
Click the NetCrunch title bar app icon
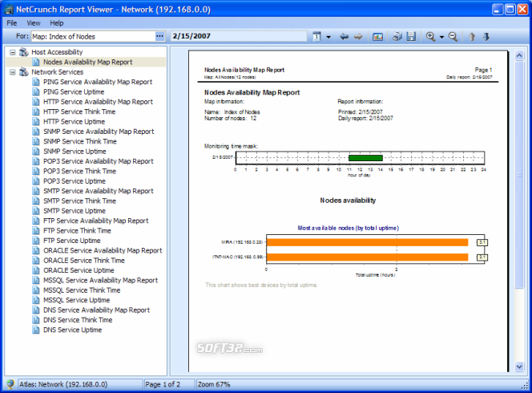tap(9, 10)
